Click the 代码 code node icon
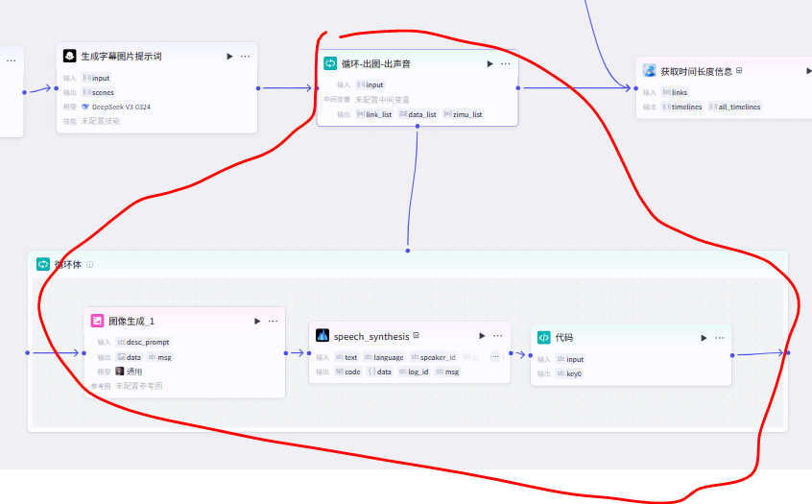 544,337
